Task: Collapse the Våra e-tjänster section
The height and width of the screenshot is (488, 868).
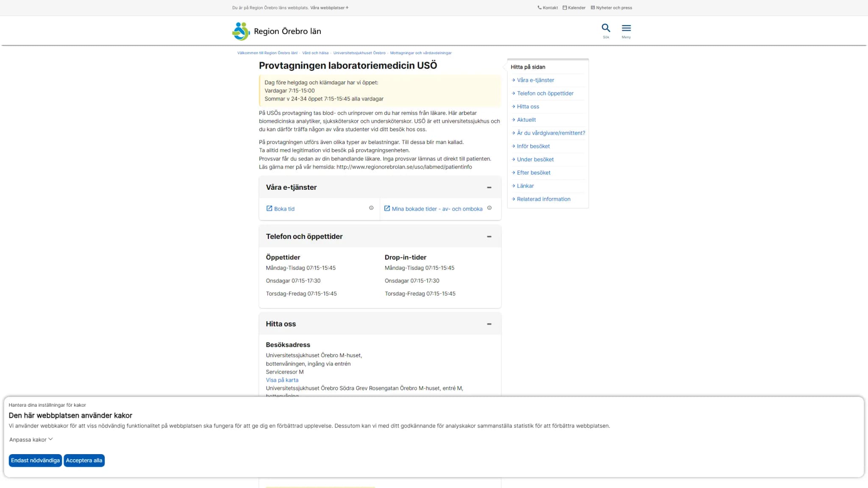Action: pyautogui.click(x=489, y=187)
